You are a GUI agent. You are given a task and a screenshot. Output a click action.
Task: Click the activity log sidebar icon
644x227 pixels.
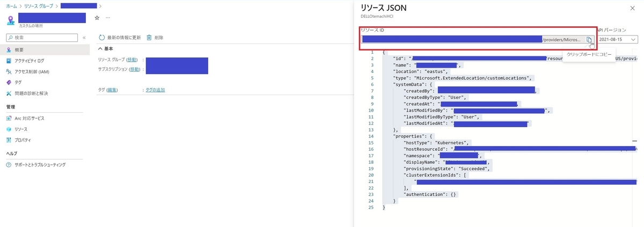9,61
